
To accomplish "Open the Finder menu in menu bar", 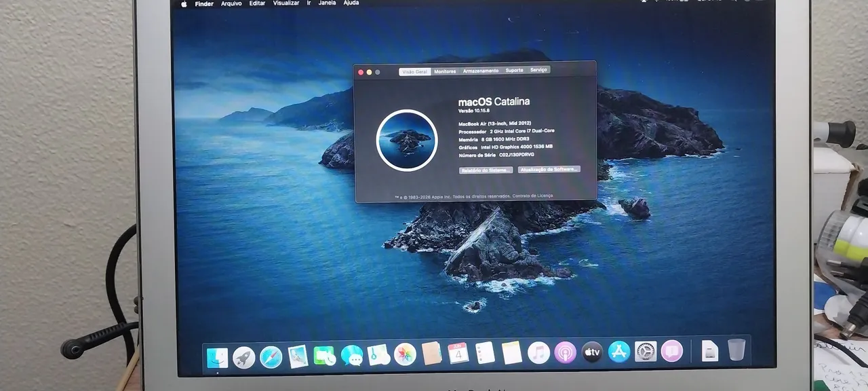I will point(204,3).
